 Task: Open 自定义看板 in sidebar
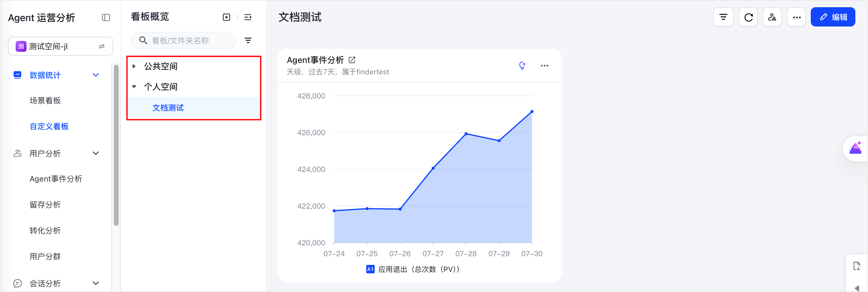point(49,127)
